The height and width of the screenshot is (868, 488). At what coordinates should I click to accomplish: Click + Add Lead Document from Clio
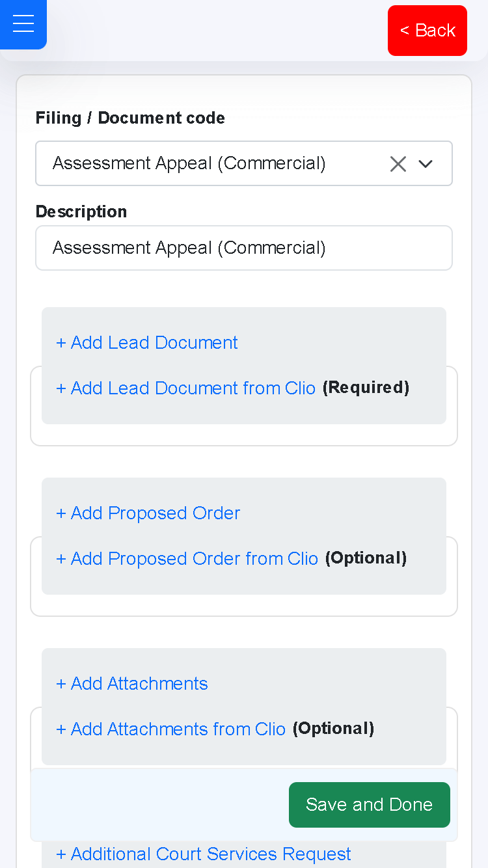tap(186, 388)
